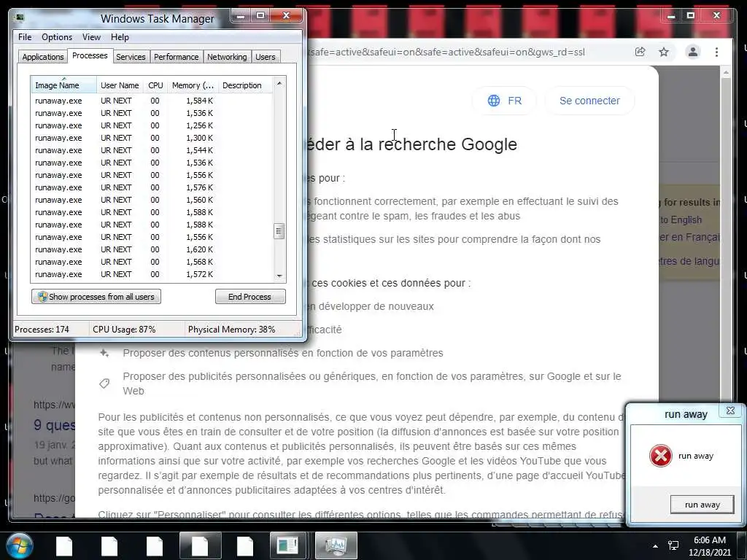The width and height of the screenshot is (747, 560).
Task: Click Se connecter button on Google page
Action: (589, 101)
